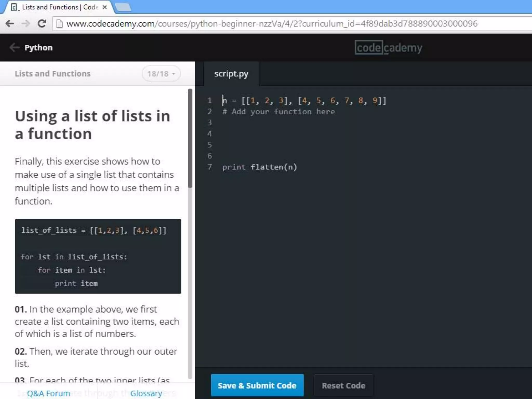The image size is (532, 399).
Task: Click the Lists and Functions section heading
Action: pyautogui.click(x=53, y=74)
